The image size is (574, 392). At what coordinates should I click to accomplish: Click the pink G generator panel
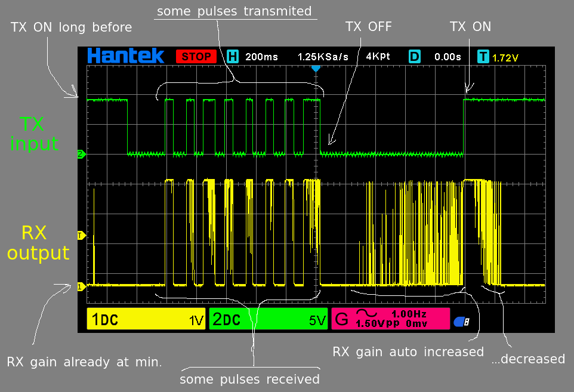[390, 319]
